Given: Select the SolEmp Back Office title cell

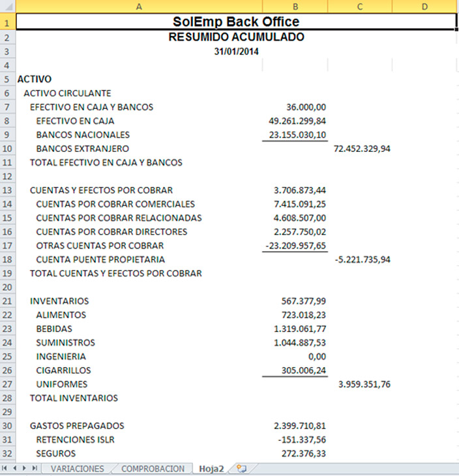Looking at the screenshot, I should [235, 22].
